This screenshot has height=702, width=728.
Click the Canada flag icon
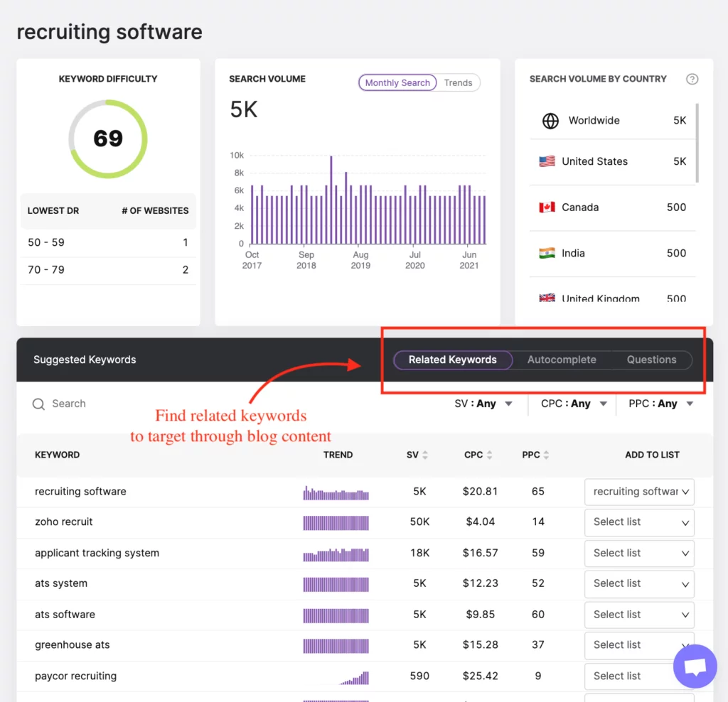546,207
